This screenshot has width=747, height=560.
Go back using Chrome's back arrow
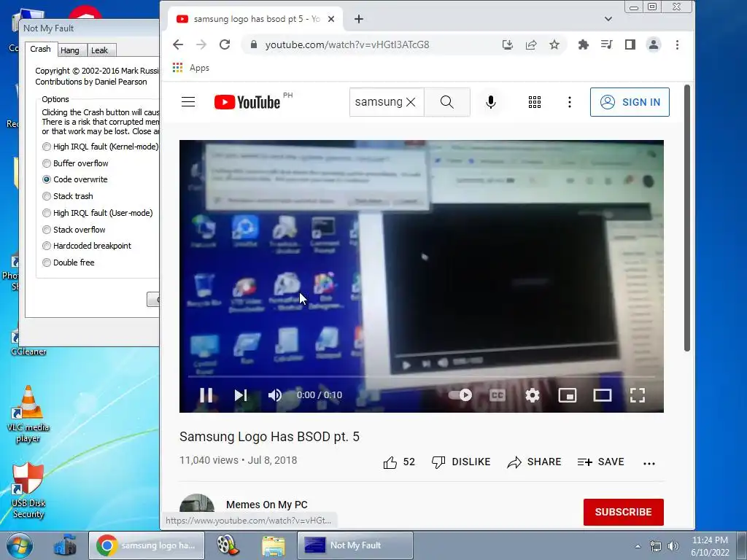(x=178, y=44)
